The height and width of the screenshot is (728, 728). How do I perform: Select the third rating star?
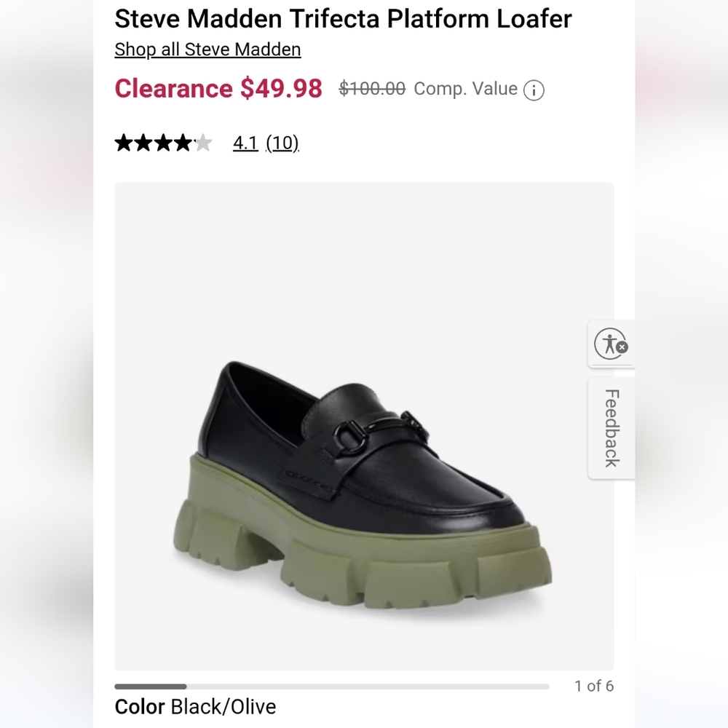164,143
